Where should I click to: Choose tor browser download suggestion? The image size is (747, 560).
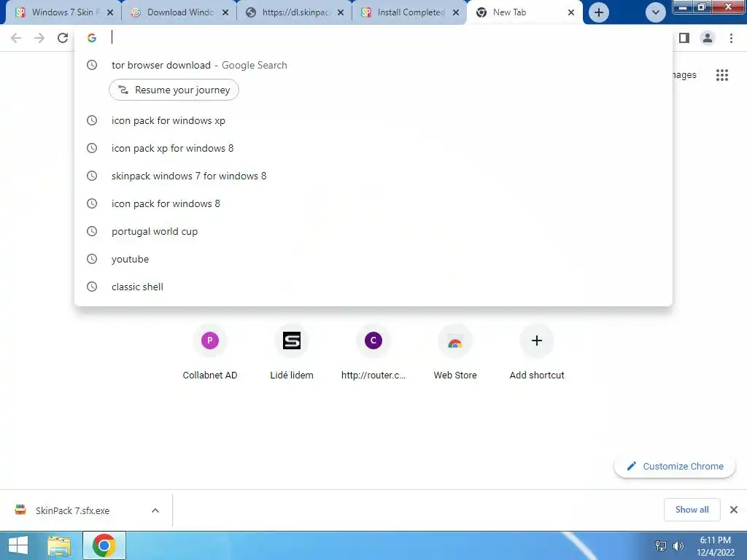[x=373, y=65]
